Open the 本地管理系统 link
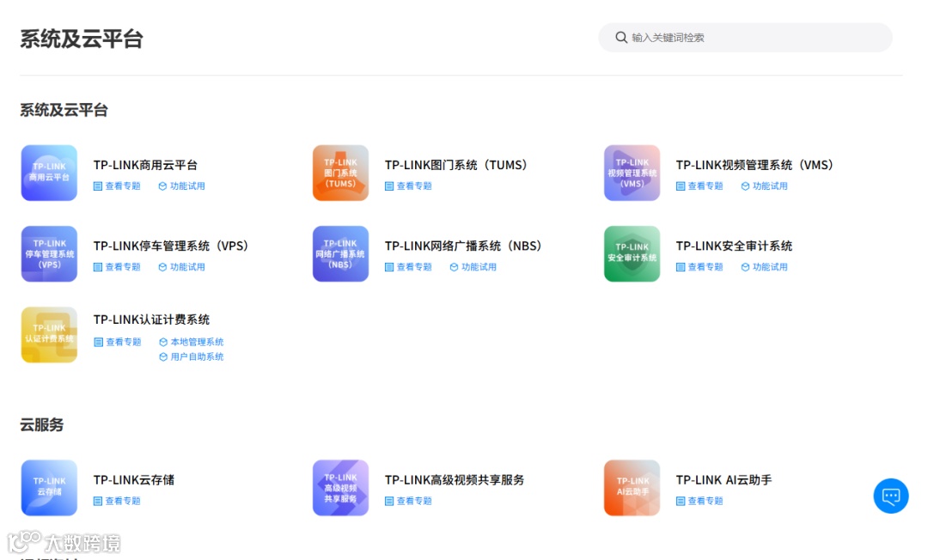The height and width of the screenshot is (560, 928). (191, 342)
